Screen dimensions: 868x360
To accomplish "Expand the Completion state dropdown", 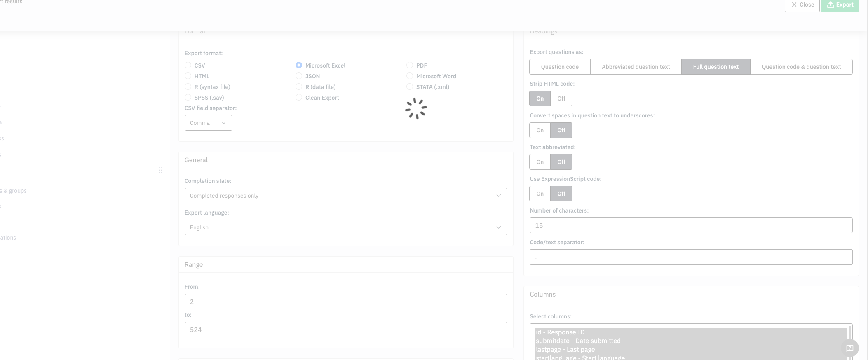I will tap(345, 196).
